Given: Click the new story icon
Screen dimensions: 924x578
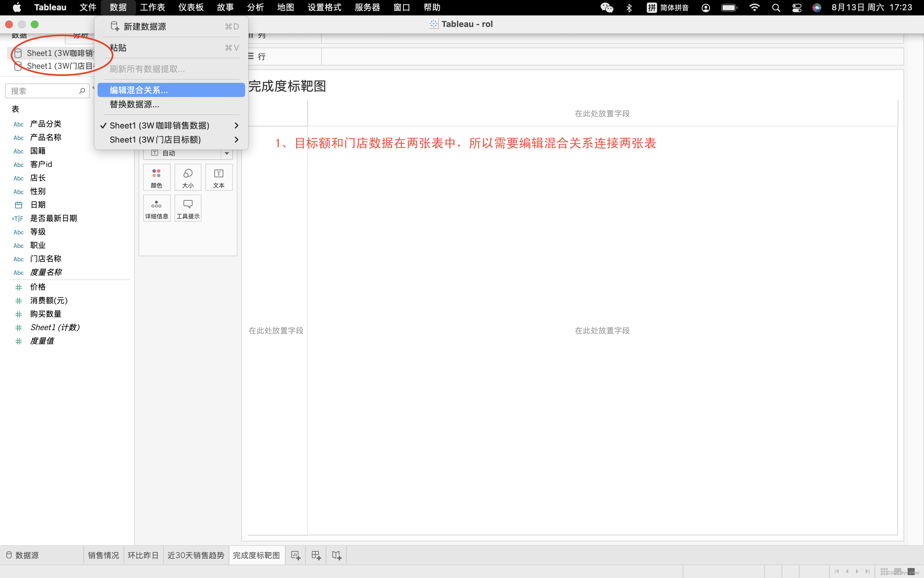Looking at the screenshot, I should [336, 556].
